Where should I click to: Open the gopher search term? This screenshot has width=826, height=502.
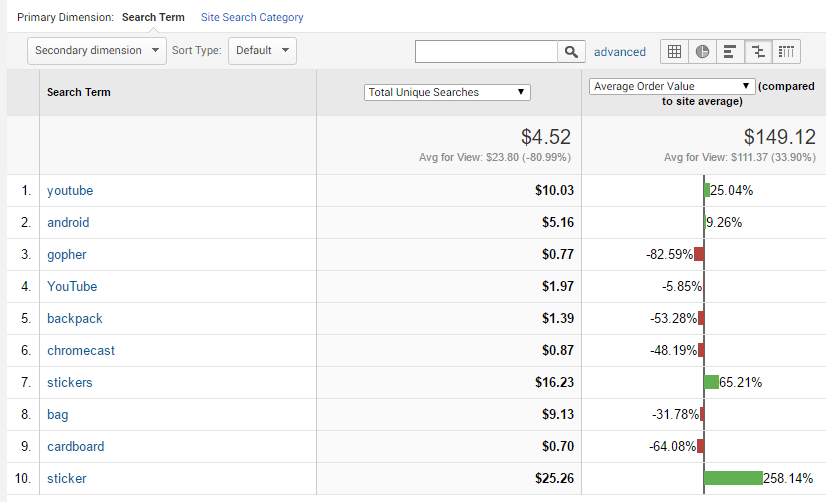click(x=66, y=255)
